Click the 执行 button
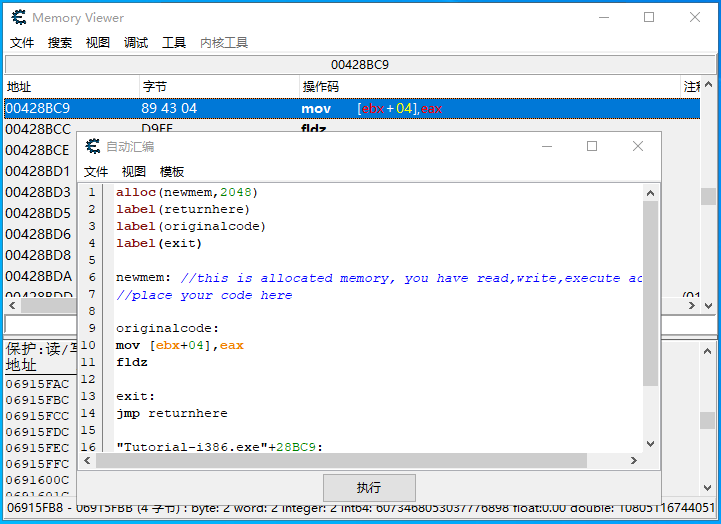721x524 pixels. (369, 488)
